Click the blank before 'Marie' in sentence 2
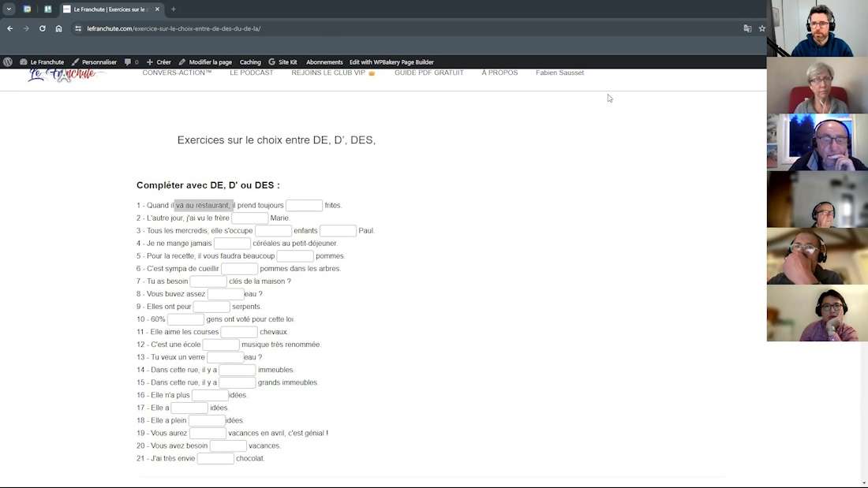This screenshot has width=868, height=488. [249, 218]
